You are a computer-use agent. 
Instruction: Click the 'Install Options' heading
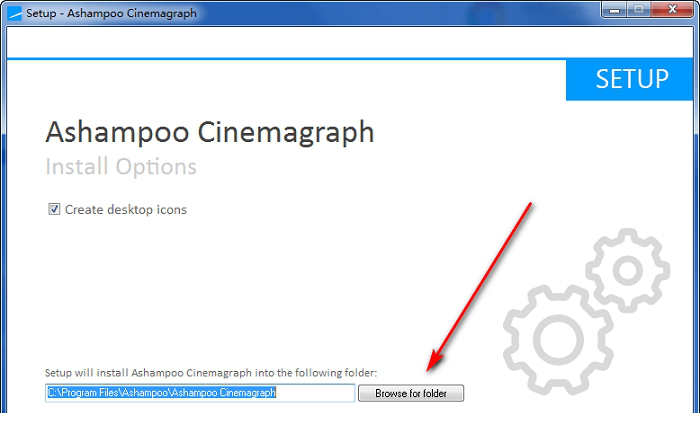click(121, 167)
